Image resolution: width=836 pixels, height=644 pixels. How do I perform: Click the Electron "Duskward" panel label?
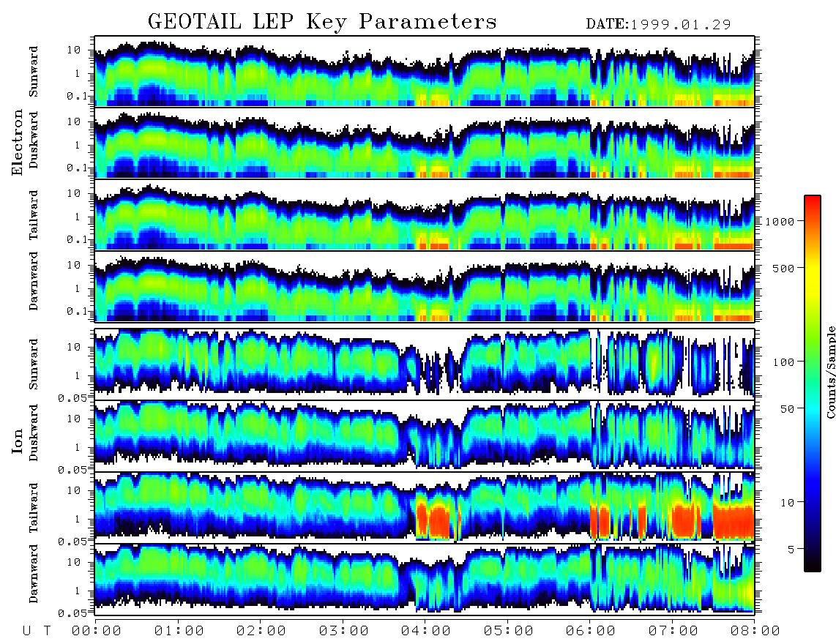click(x=34, y=140)
